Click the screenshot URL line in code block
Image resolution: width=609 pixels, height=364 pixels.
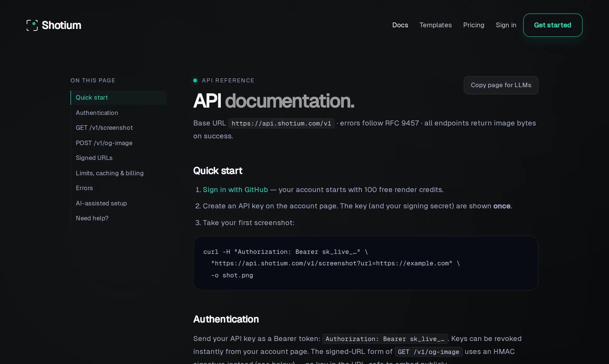click(x=335, y=263)
